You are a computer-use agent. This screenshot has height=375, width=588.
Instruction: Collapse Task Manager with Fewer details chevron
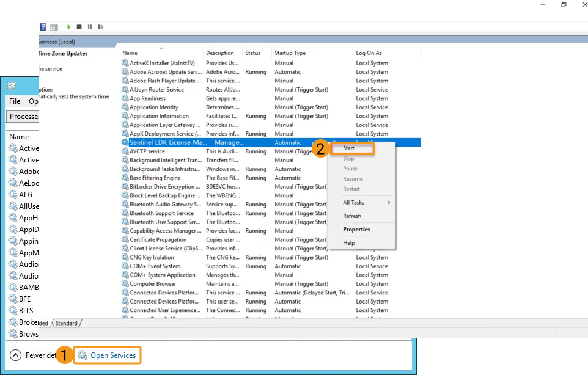click(16, 355)
